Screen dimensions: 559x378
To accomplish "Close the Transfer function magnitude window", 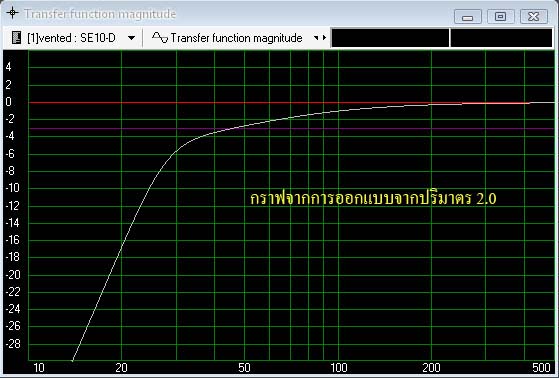I will coord(534,16).
